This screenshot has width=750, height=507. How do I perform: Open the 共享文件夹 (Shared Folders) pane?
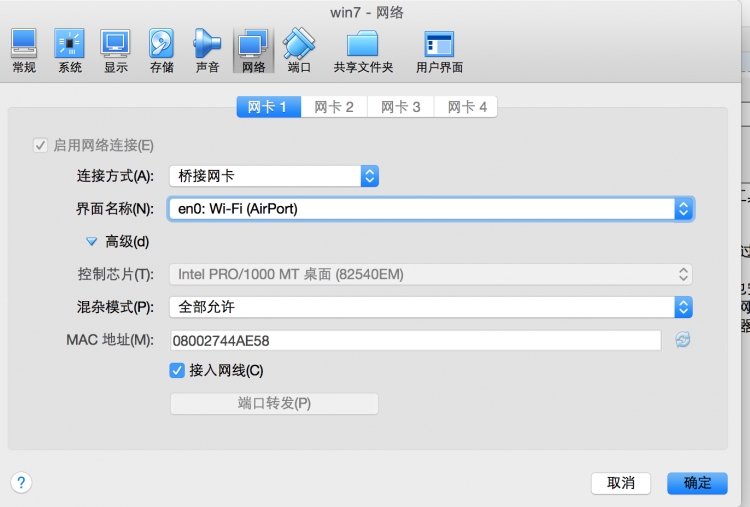[363, 51]
